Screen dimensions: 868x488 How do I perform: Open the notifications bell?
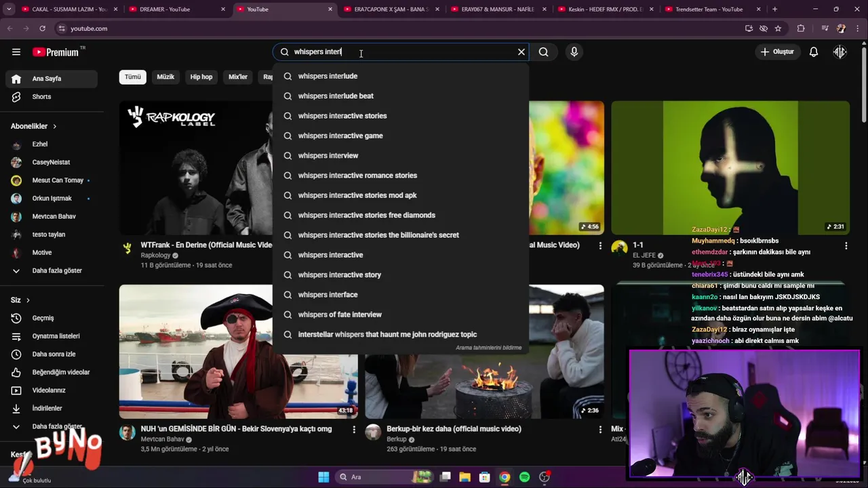(814, 52)
